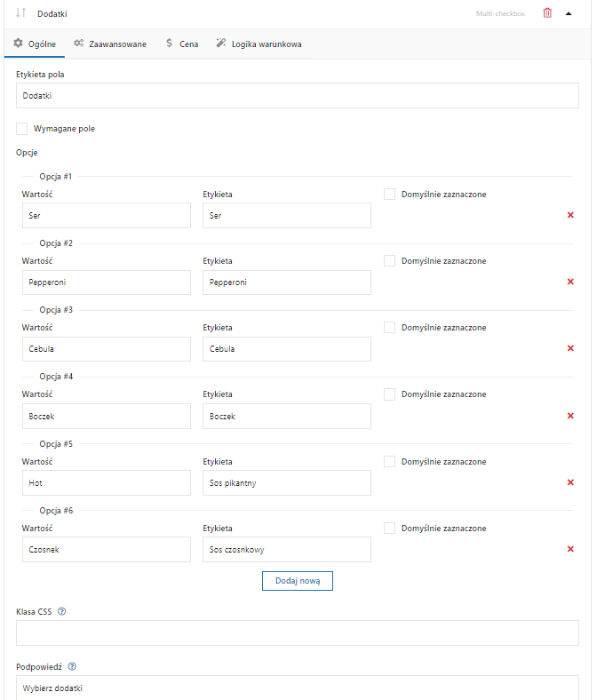Select the Ogólne tab
597x700 pixels.
[35, 44]
